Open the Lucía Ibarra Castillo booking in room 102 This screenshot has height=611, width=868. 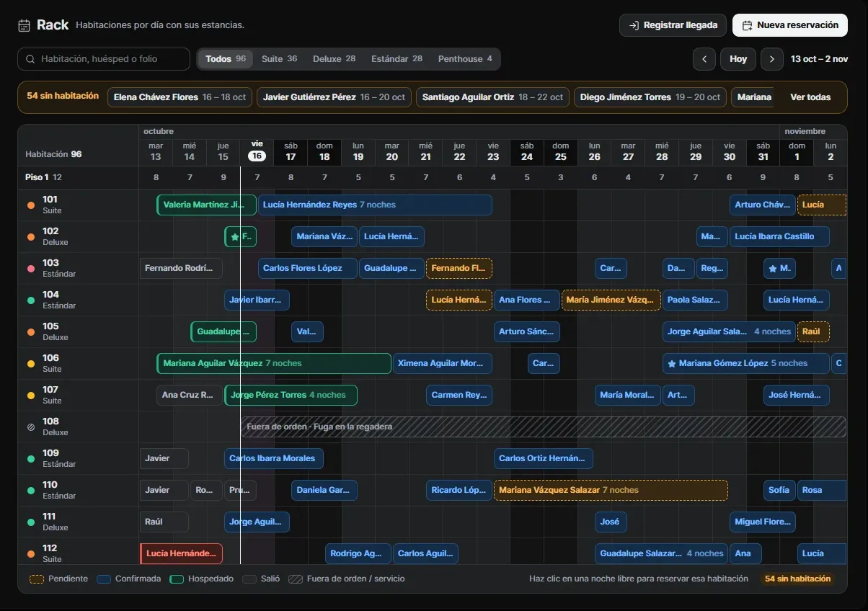coord(779,237)
